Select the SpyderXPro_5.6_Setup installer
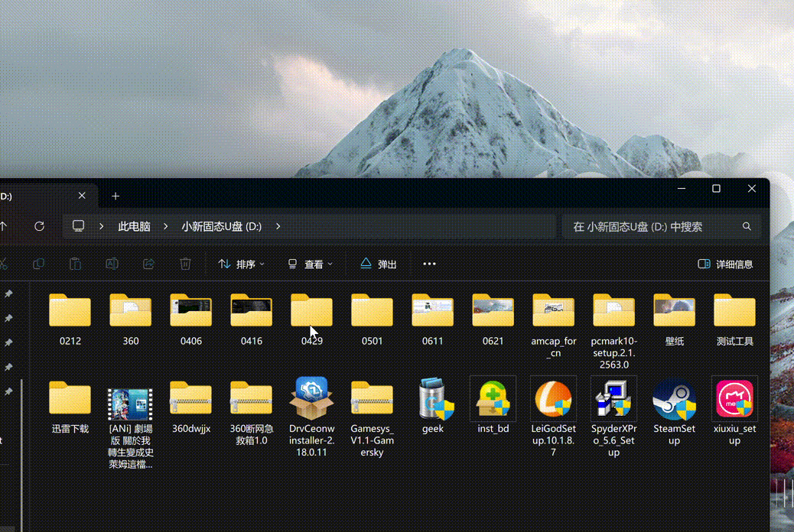 pos(613,417)
